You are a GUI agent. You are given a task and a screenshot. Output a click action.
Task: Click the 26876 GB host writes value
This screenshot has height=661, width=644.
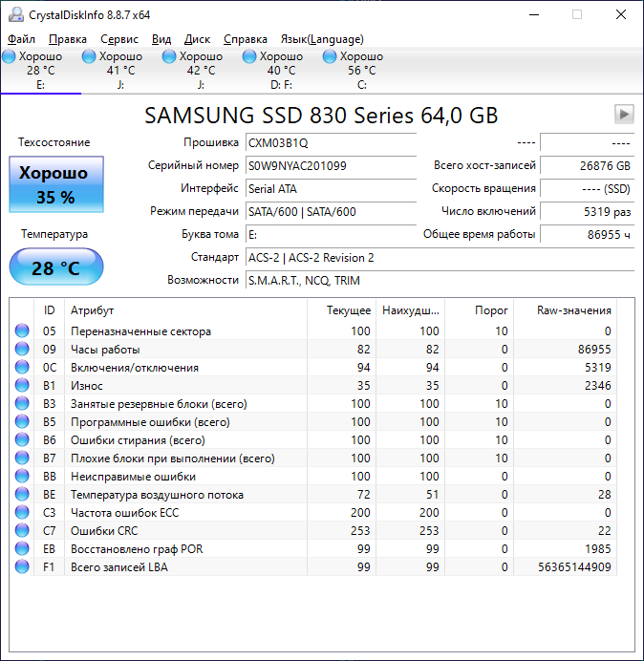587,165
